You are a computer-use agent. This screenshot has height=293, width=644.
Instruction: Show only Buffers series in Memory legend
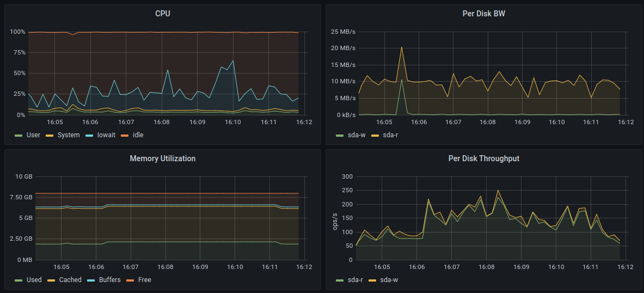[x=110, y=280]
